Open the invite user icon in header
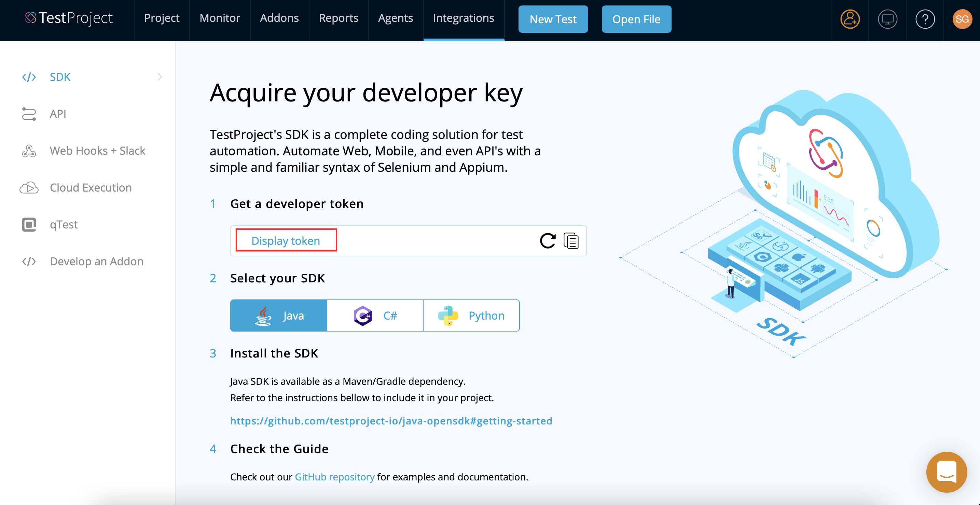 pos(850,19)
